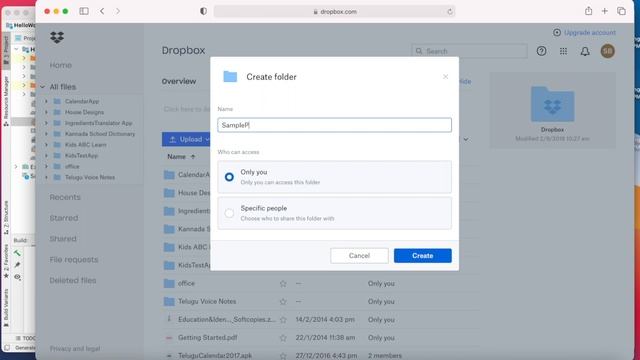The height and width of the screenshot is (360, 640).
Task: Open the Privacy and legal link
Action: [x=75, y=349]
